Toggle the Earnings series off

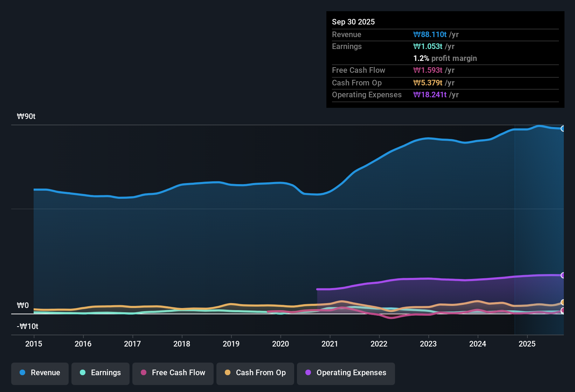pyautogui.click(x=100, y=373)
